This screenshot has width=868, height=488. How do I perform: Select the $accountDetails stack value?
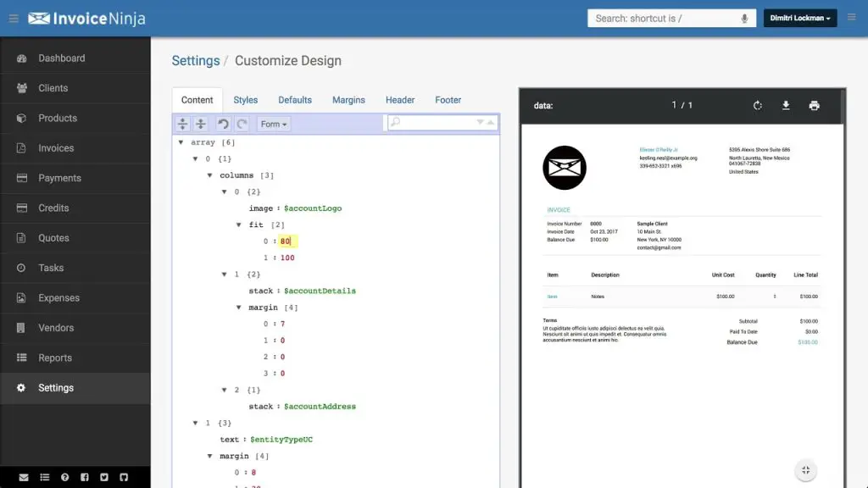click(320, 291)
